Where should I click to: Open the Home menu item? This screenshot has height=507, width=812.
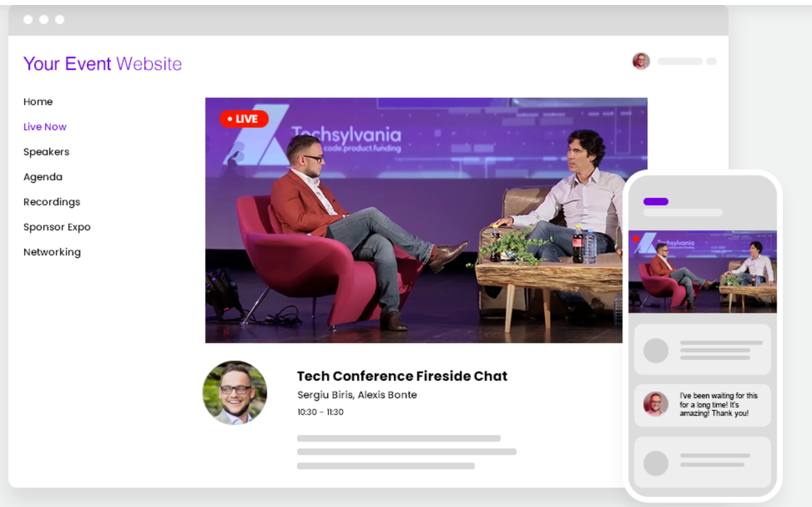tap(38, 101)
